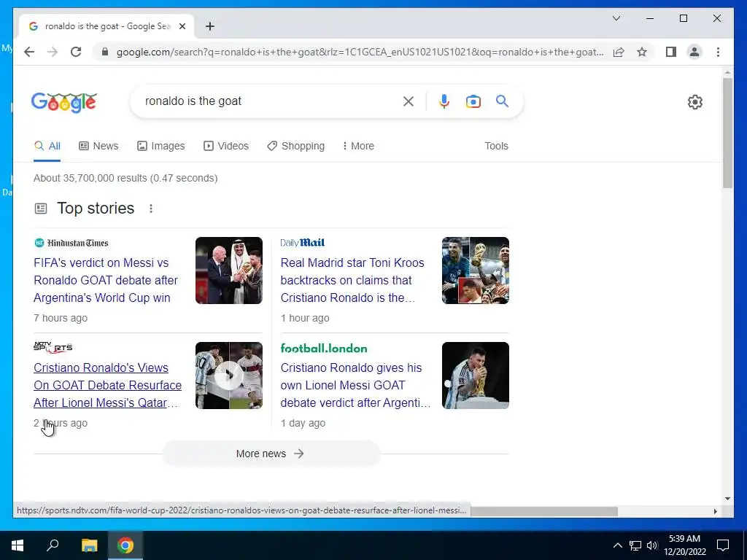
Task: Open the Windows Start menu
Action: click(18, 545)
